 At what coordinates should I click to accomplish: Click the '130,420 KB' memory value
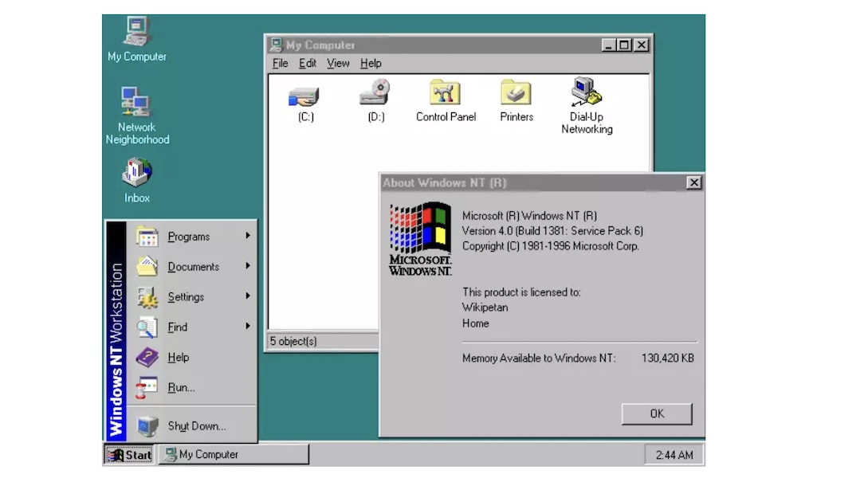[x=668, y=358]
